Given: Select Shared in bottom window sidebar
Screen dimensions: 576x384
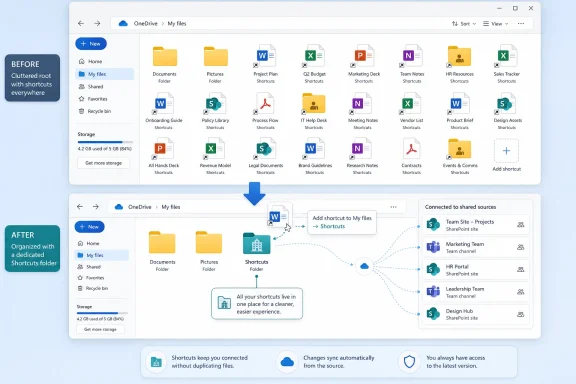Looking at the screenshot, I should [x=101, y=267].
